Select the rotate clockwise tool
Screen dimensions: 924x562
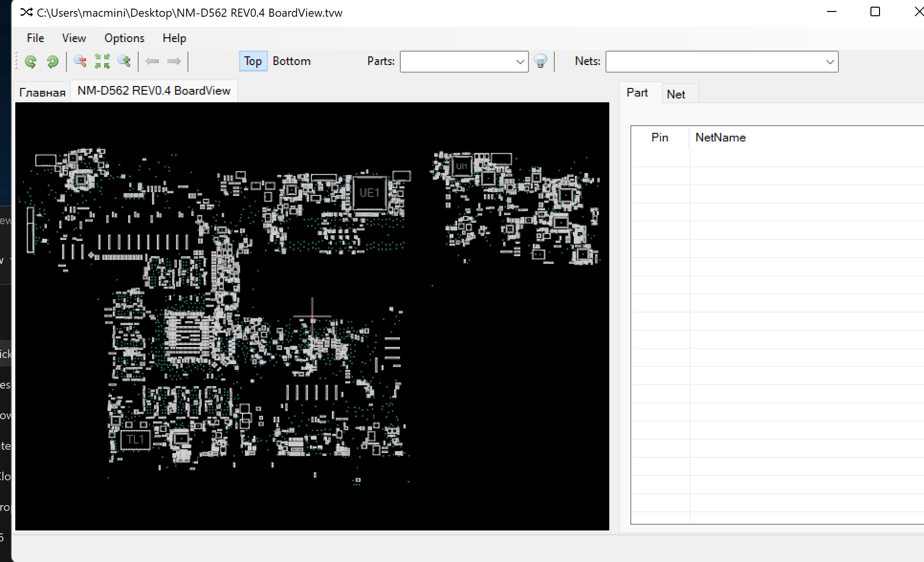click(x=53, y=61)
